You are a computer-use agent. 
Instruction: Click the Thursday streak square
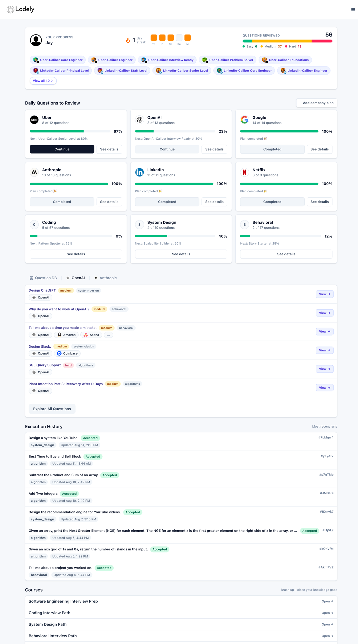pyautogui.click(x=154, y=38)
